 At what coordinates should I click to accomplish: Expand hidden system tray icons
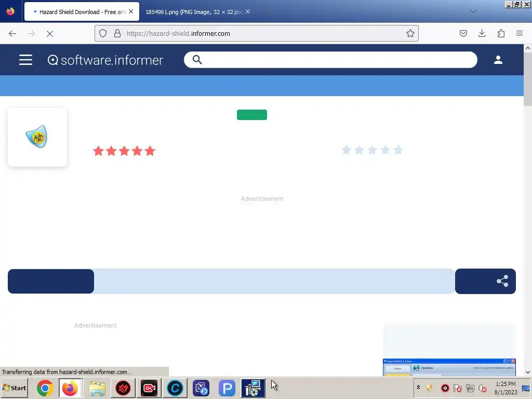418,387
